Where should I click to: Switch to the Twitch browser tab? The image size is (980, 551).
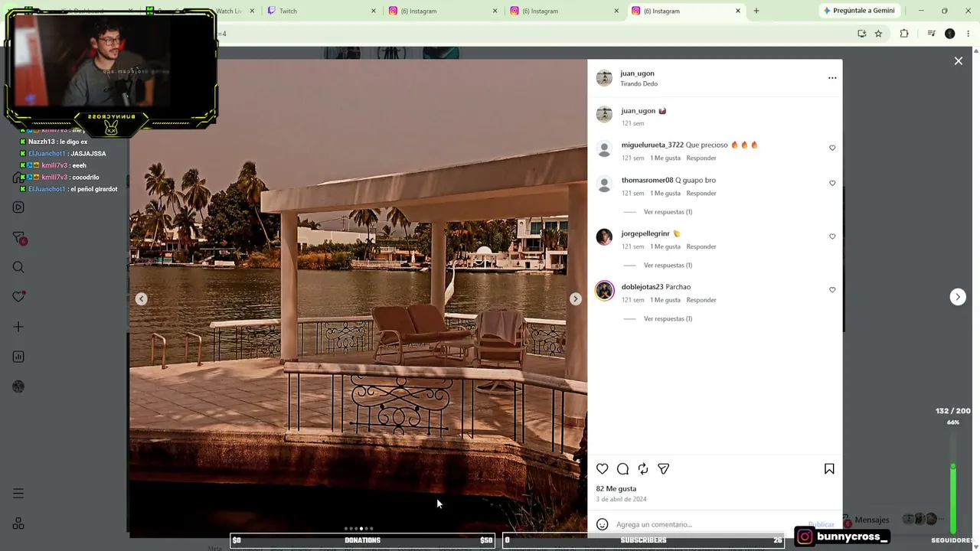click(x=321, y=11)
